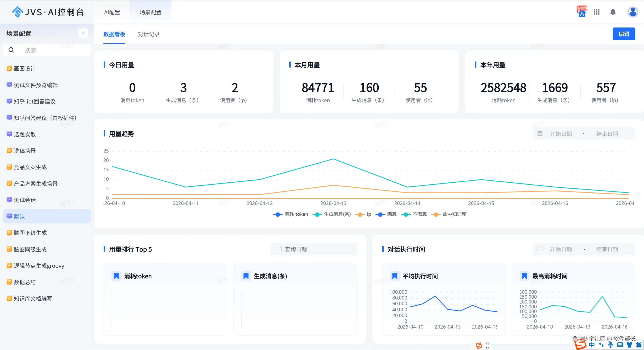Screen dimensions: 644x350
Task: Click the plus icon to add scene
Action: [83, 33]
